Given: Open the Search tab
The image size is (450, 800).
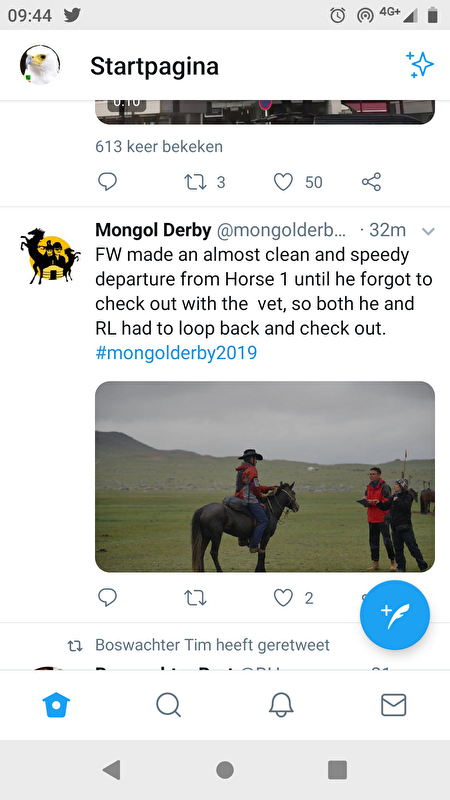Looking at the screenshot, I should click(x=168, y=705).
